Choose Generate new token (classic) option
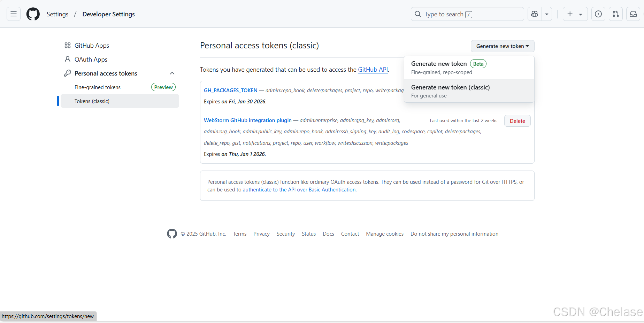 pyautogui.click(x=469, y=91)
